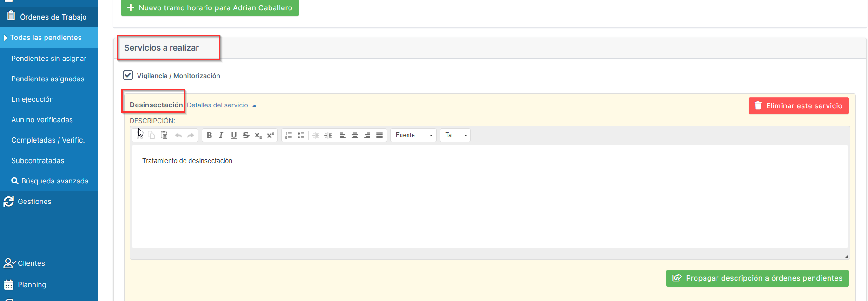Open the Fuente font dropdown

(x=414, y=135)
